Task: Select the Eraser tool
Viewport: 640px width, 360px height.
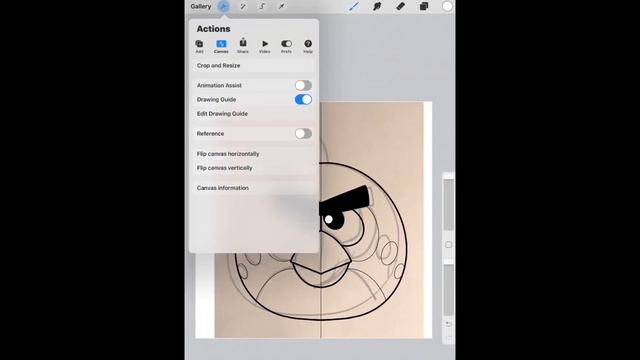Action: tap(400, 6)
